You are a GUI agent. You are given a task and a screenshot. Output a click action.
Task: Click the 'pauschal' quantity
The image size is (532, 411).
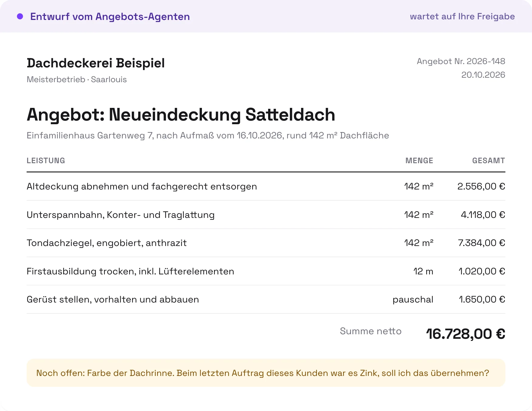click(x=413, y=299)
